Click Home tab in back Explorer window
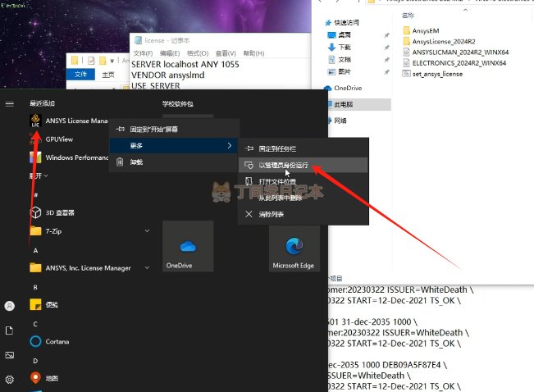This screenshot has height=392, width=534. [108, 75]
